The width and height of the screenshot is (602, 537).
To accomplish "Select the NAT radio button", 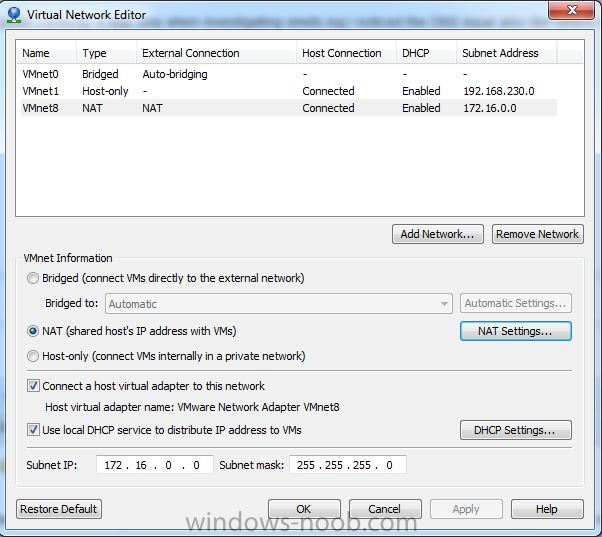I will [33, 331].
